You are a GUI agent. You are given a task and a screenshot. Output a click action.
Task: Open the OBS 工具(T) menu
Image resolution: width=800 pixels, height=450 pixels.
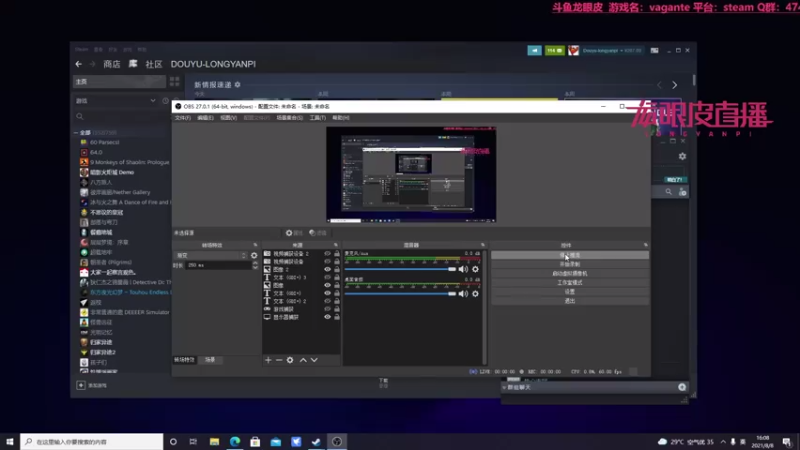[x=318, y=118]
